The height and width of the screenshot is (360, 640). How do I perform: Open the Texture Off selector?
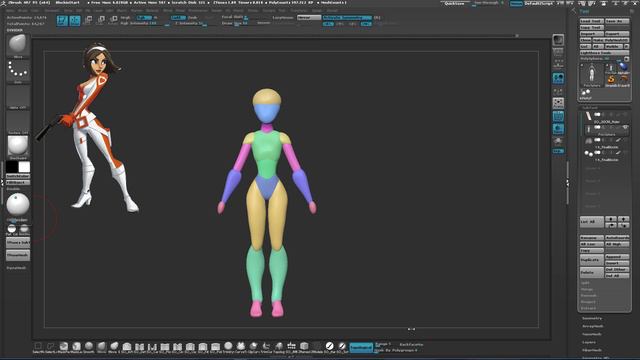[x=18, y=122]
